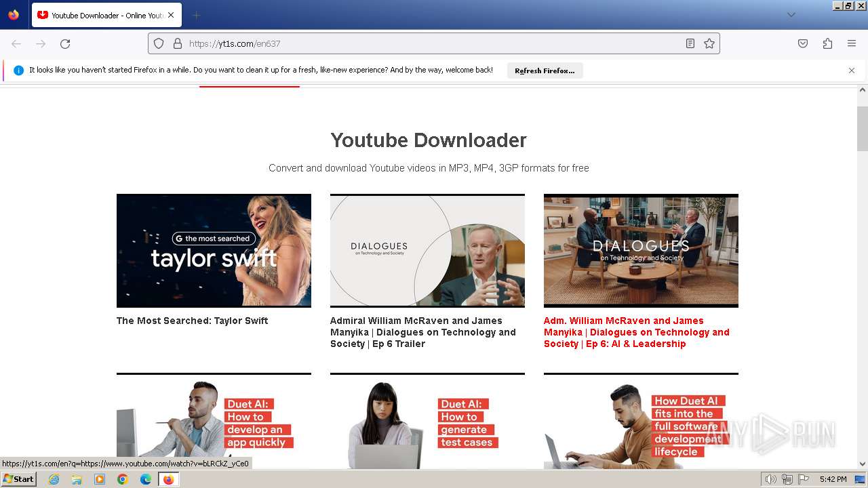Open the Firefox application menu

click(x=852, y=43)
